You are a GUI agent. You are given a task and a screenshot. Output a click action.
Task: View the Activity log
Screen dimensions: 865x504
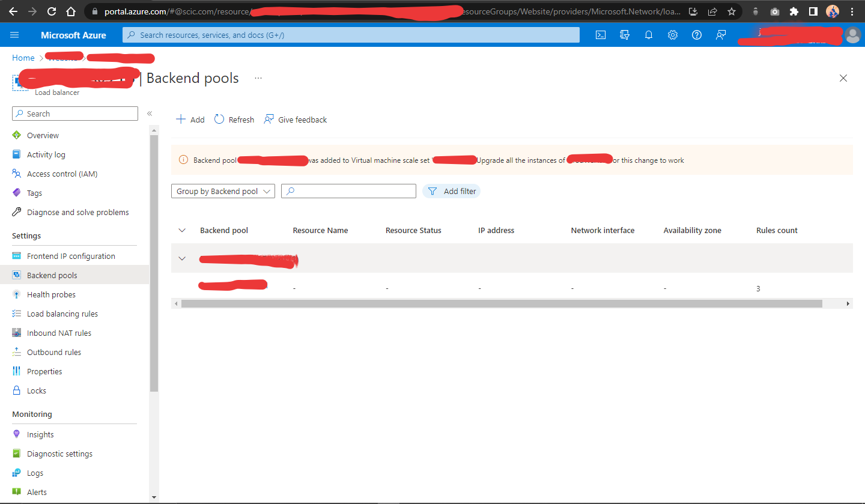click(46, 154)
